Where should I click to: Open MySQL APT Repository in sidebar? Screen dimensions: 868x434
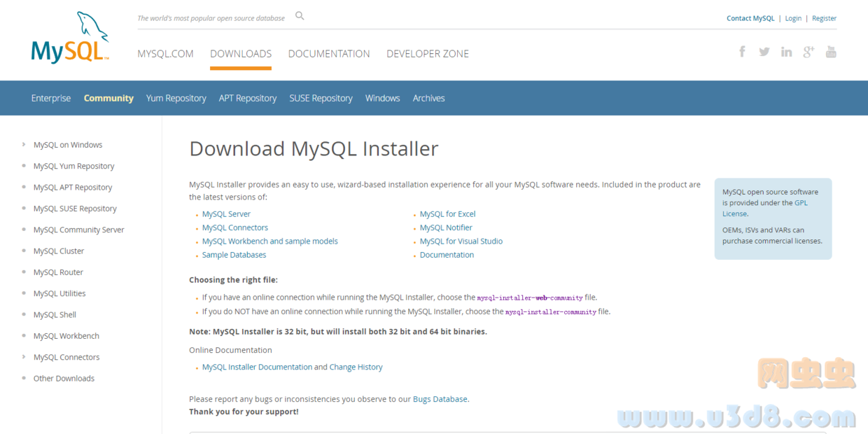click(x=73, y=187)
